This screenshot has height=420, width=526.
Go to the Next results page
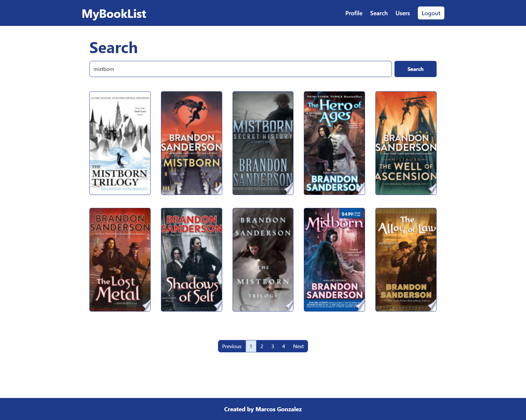pos(298,346)
